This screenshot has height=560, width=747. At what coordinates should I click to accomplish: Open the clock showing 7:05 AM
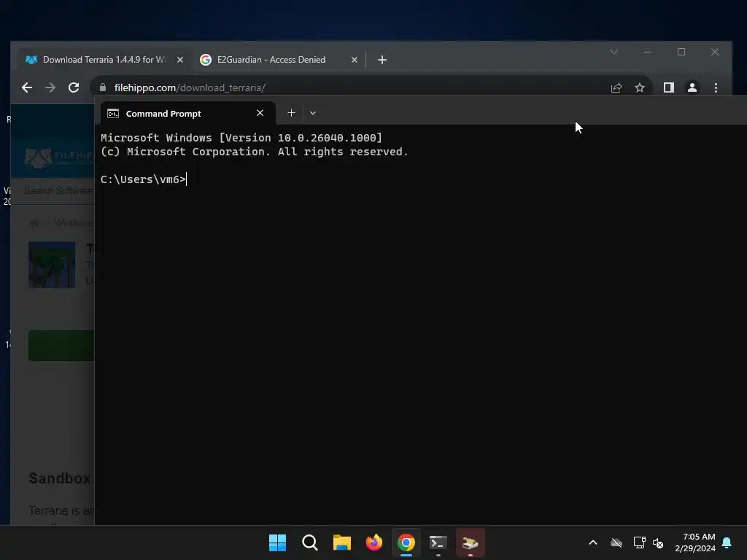695,542
